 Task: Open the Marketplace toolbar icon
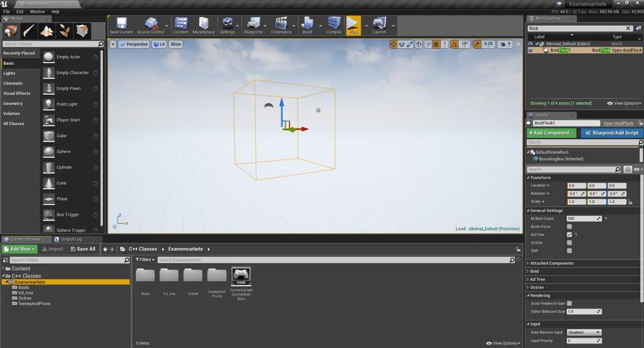tap(203, 26)
